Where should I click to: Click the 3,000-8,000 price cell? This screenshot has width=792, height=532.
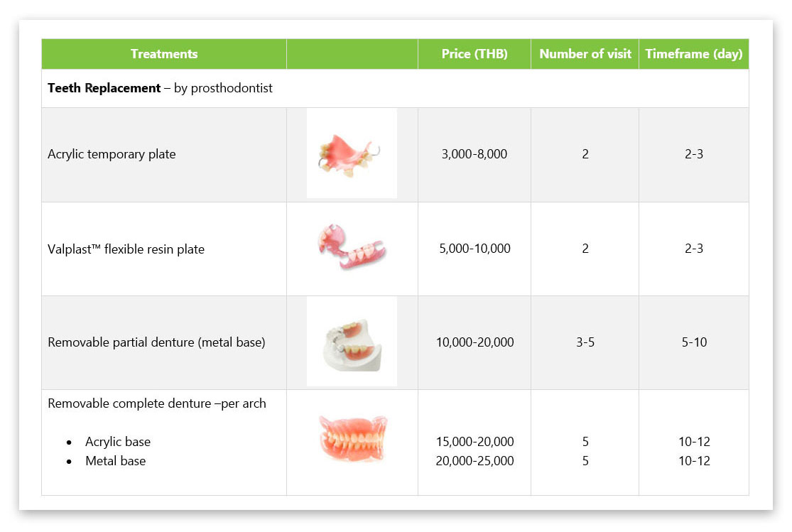coord(474,154)
